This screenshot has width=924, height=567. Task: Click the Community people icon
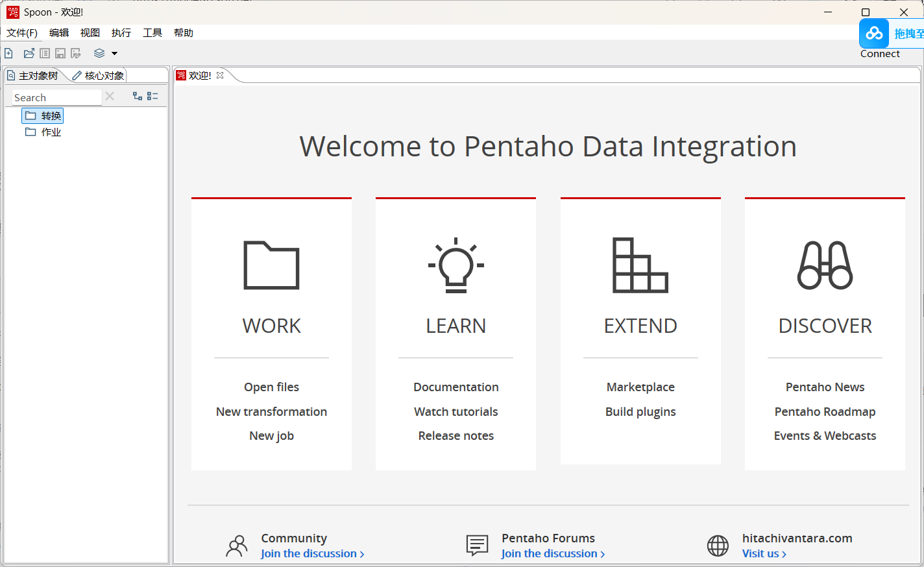pyautogui.click(x=237, y=546)
